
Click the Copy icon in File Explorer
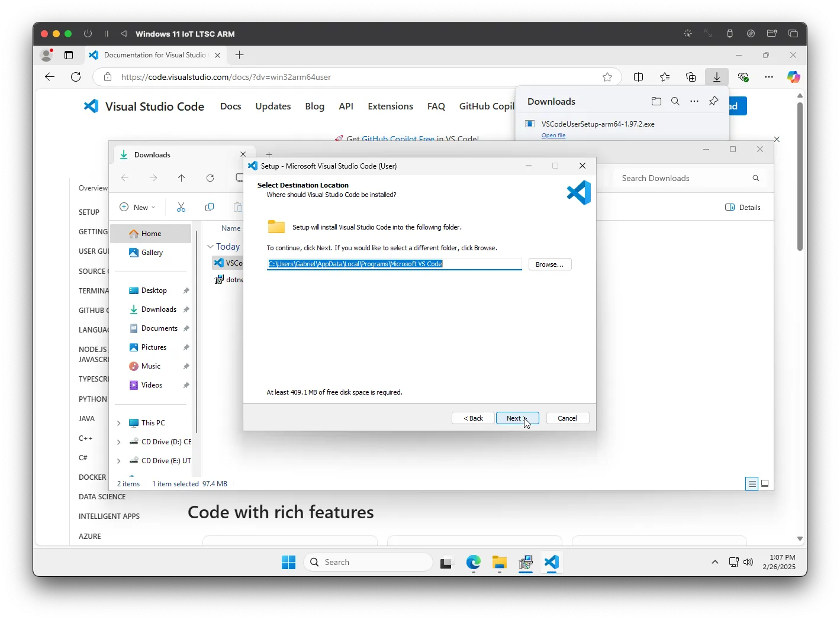click(x=210, y=207)
